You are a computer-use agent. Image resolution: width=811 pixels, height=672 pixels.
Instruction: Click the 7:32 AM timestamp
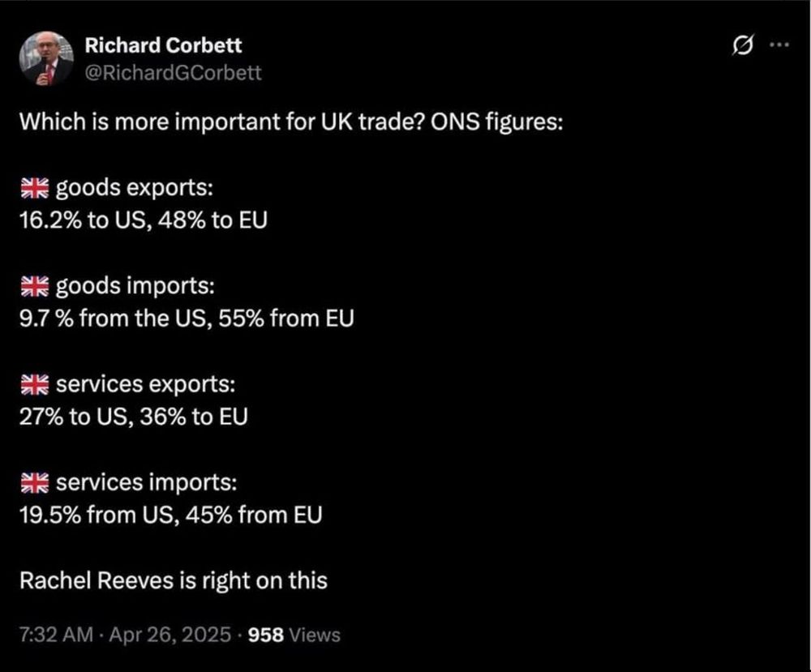click(57, 635)
